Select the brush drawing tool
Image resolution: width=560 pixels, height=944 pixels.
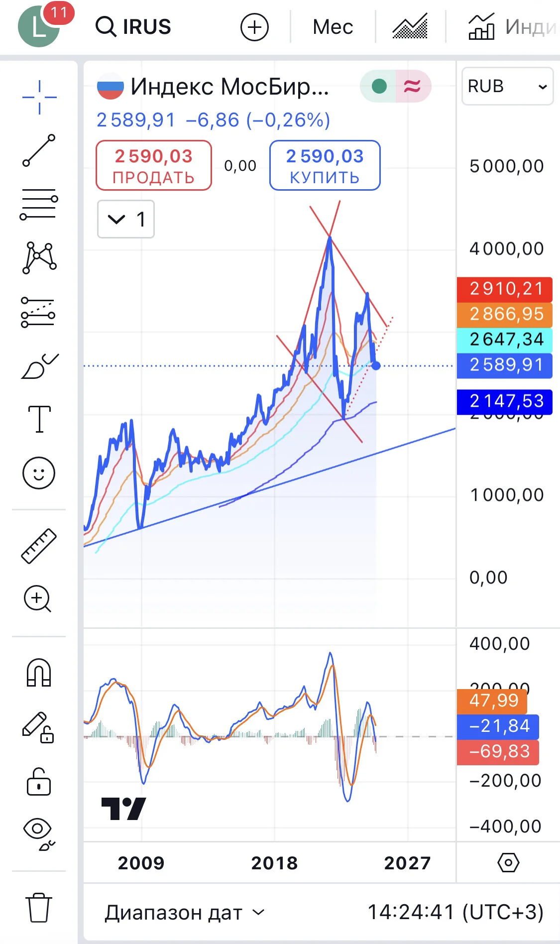tap(40, 366)
